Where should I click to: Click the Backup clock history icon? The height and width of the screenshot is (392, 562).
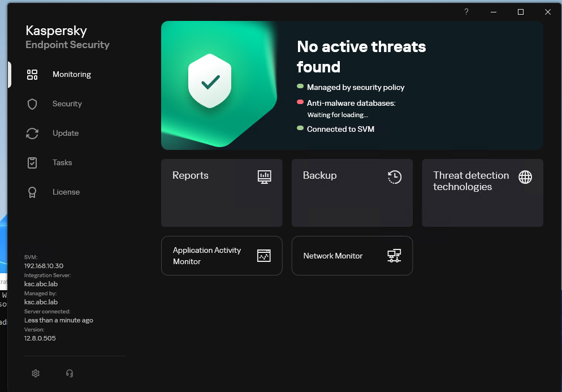pyautogui.click(x=395, y=177)
